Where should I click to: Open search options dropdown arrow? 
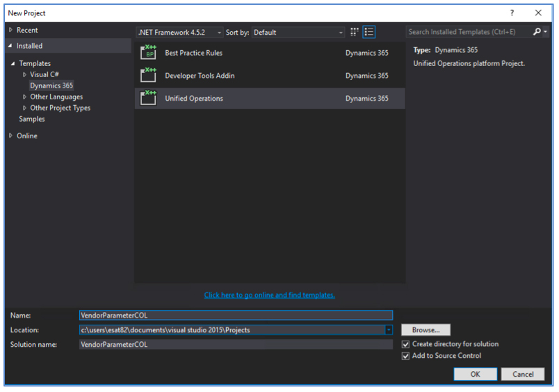point(546,32)
